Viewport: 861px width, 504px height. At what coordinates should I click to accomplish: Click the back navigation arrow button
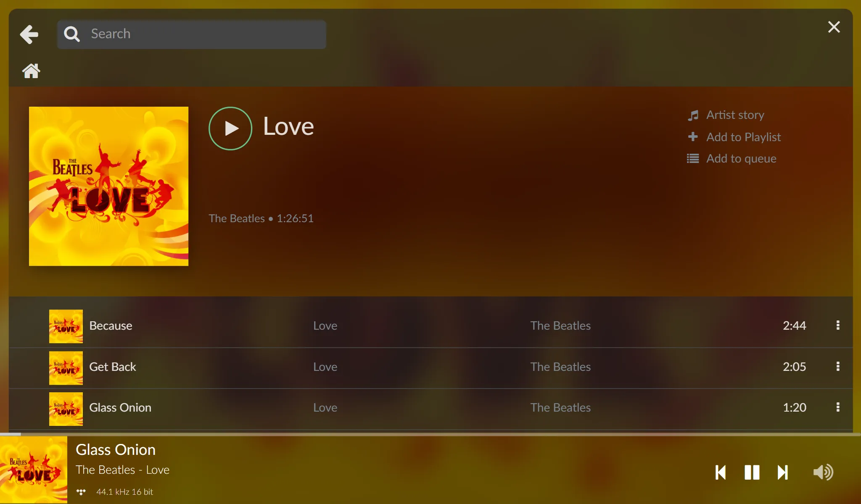(29, 34)
